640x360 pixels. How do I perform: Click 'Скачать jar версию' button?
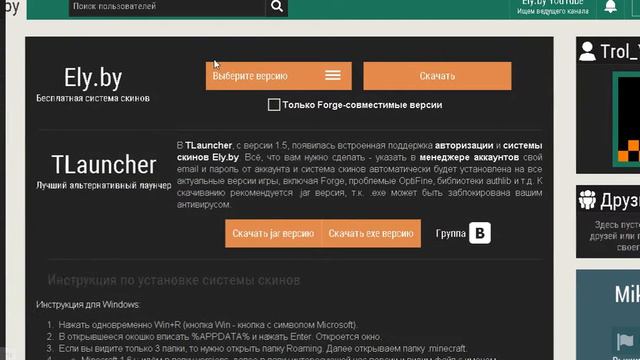[x=273, y=233]
